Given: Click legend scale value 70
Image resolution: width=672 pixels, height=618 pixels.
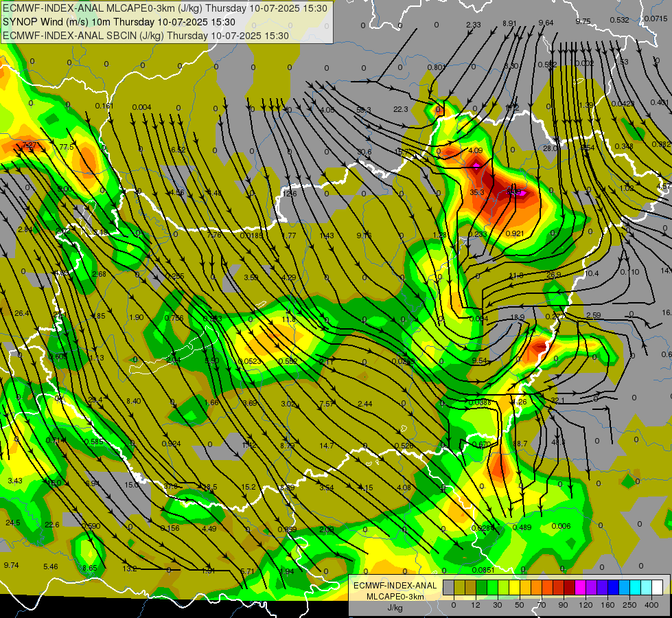Looking at the screenshot, I should (x=542, y=605).
